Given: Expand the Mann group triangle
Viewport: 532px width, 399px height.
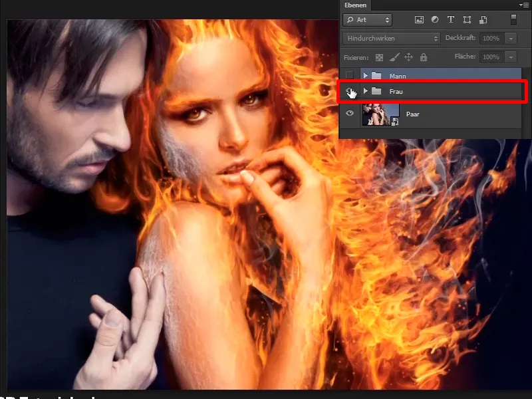Looking at the screenshot, I should [x=365, y=75].
